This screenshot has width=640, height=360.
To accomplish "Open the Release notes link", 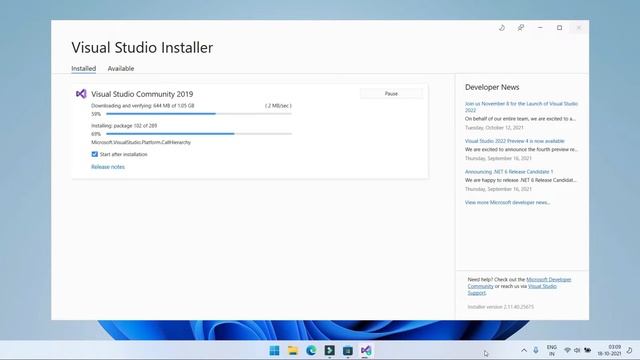I will point(108,167).
